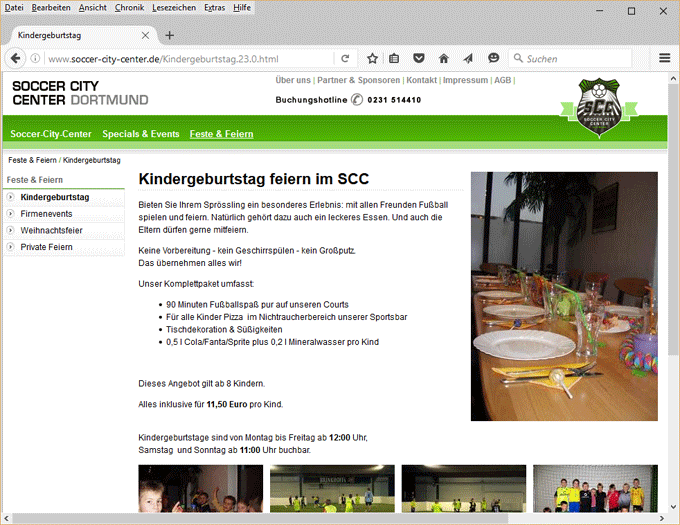Screen dimensions: 680x525
Task: Open the team photo thumbnail with yellow jerseys
Action: [x=595, y=489]
